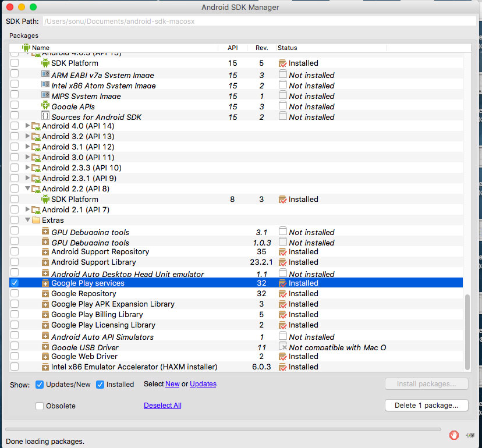482x448 pixels.
Task: Click the device connection icon at bottom right
Action: (469, 435)
